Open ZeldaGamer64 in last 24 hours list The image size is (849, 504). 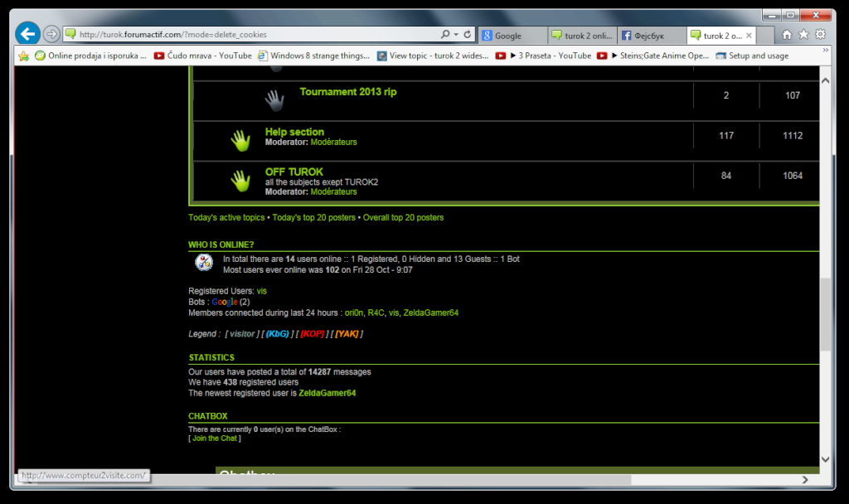point(431,313)
